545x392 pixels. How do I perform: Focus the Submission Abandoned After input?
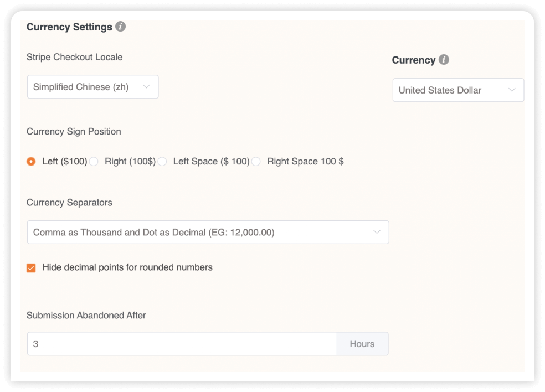click(182, 344)
